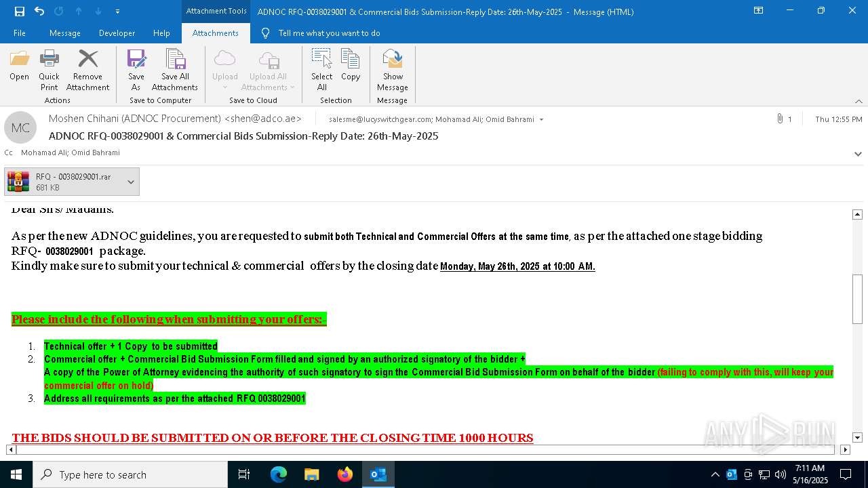Expand the recipients list dropdown arrow
Screen dimensions: 868x488
click(x=541, y=120)
